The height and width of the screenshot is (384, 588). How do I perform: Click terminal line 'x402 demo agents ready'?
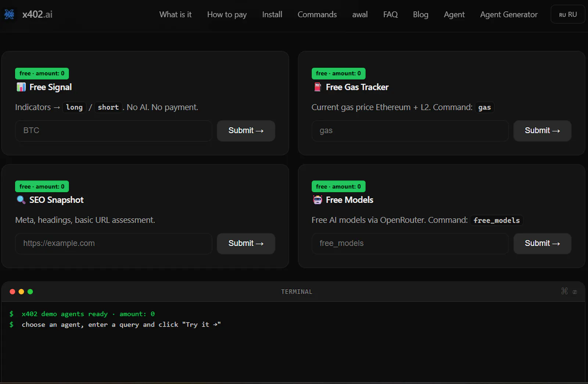click(x=88, y=314)
